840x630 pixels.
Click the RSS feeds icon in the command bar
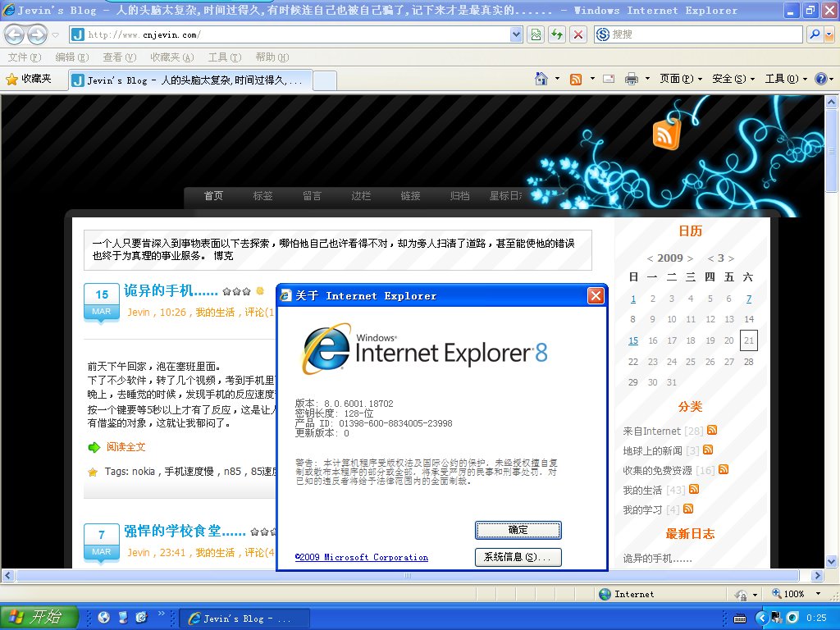576,80
